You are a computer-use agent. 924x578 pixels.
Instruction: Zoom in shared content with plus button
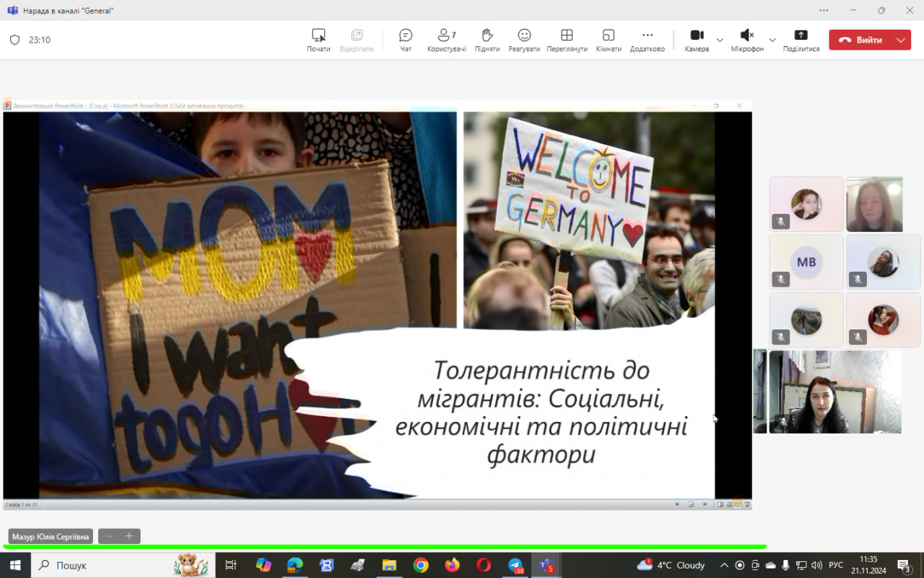coord(129,536)
